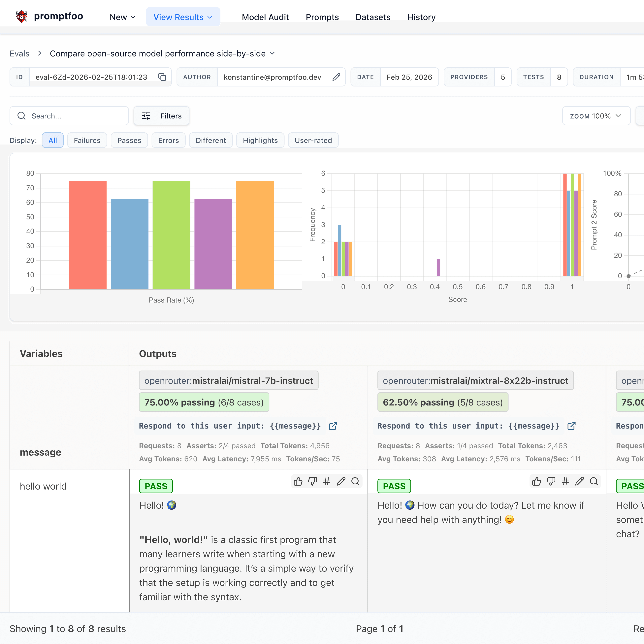Open the prompt link icon for mixtral-8x22b-instruct

[571, 426]
